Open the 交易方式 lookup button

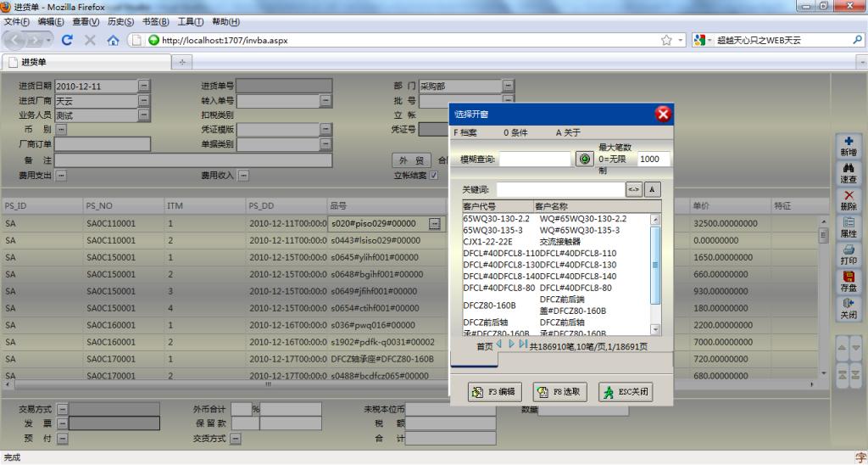coord(62,409)
